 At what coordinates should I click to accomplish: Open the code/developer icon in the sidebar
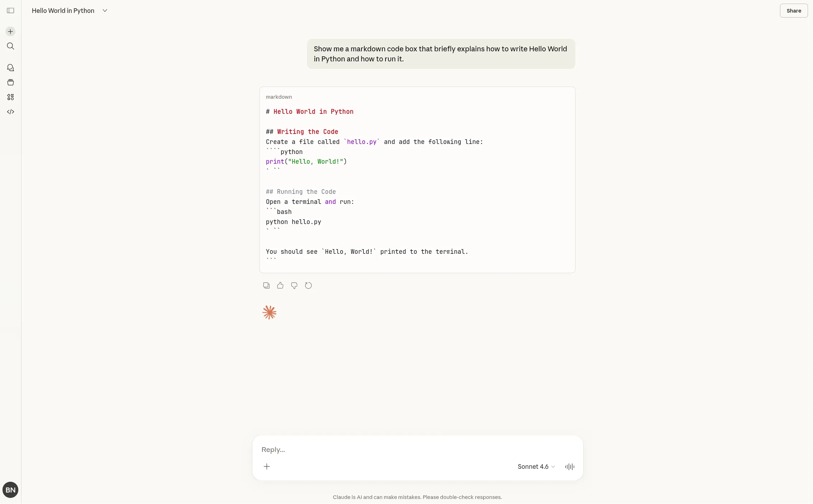coord(10,111)
